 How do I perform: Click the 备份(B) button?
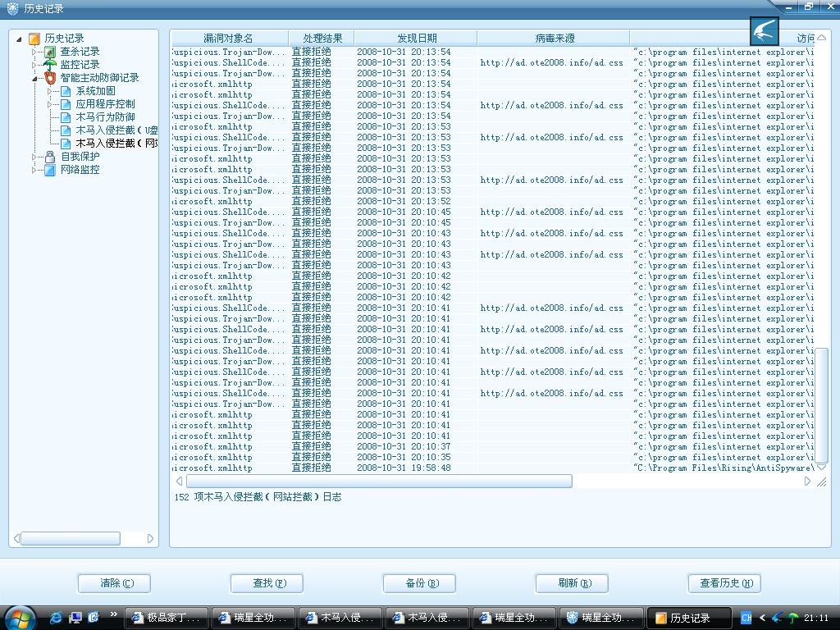pyautogui.click(x=419, y=583)
